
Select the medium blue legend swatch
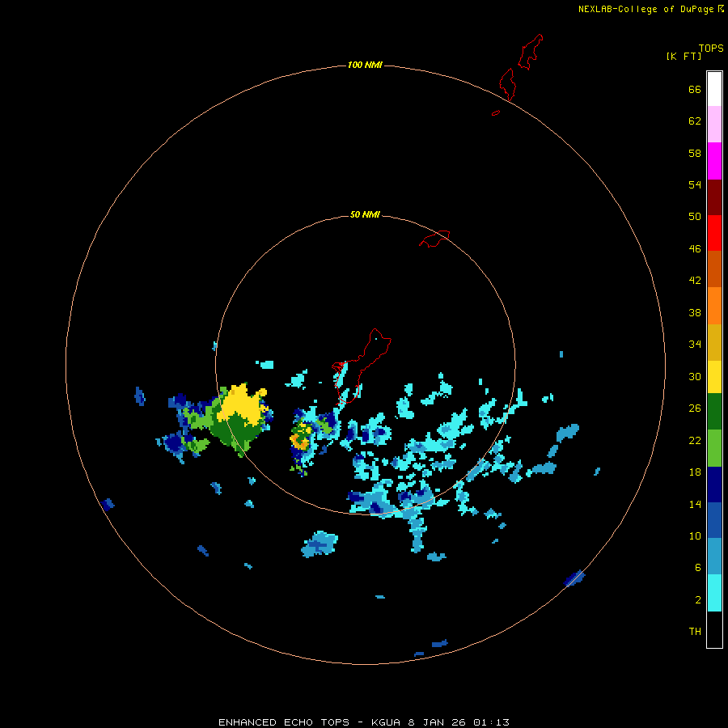pyautogui.click(x=714, y=520)
